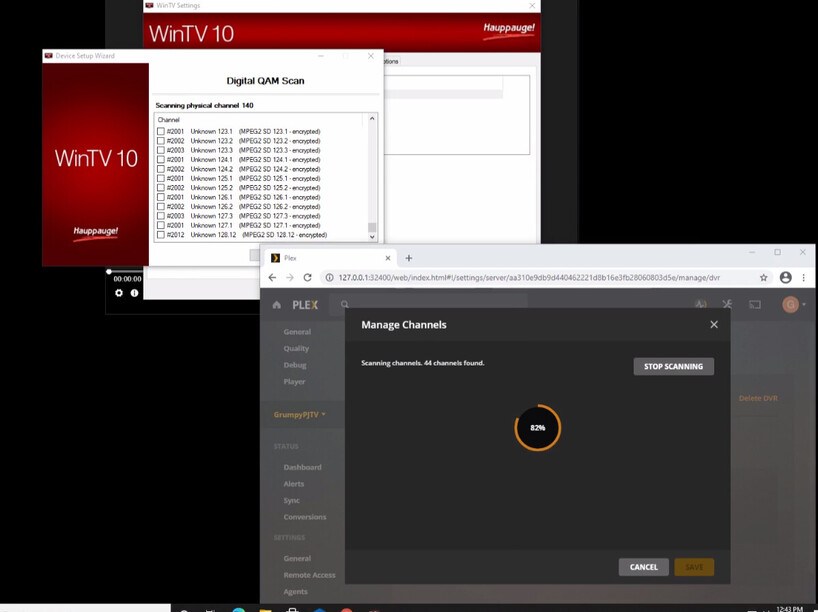
Task: Open Alerts under Status
Action: [x=294, y=484]
